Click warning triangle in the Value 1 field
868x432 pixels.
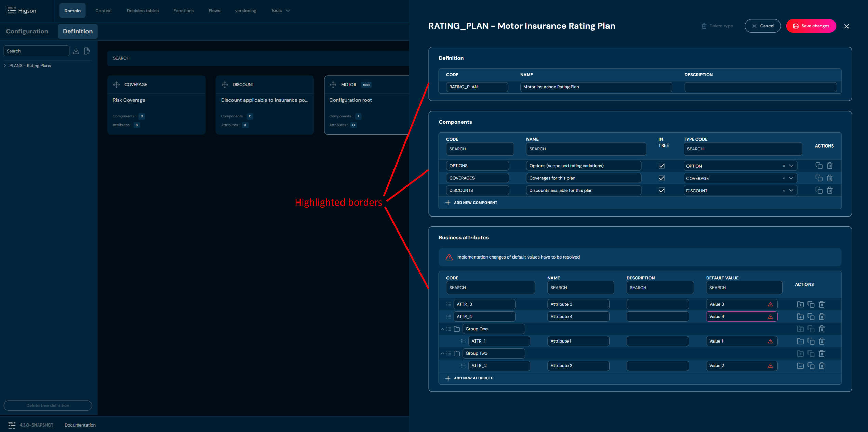[x=770, y=341]
